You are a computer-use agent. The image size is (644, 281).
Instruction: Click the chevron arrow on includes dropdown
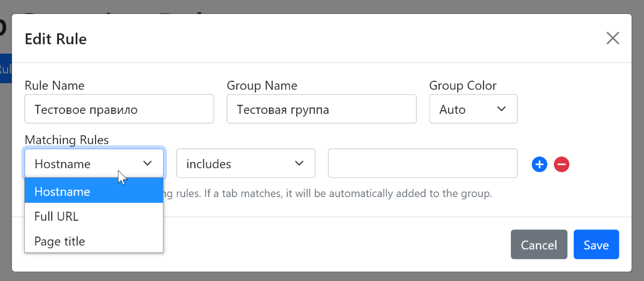coord(299,163)
